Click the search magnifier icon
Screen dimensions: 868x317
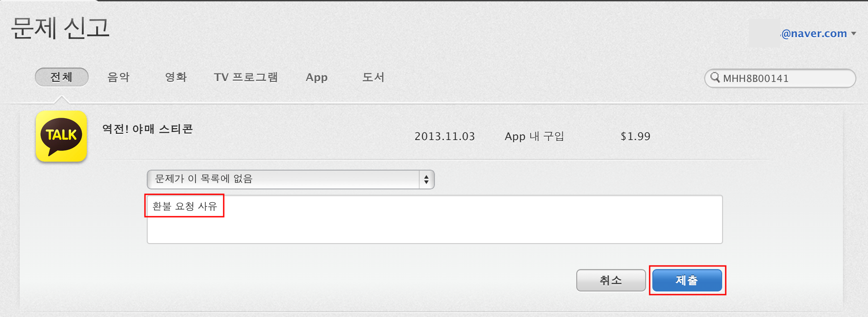coord(715,77)
